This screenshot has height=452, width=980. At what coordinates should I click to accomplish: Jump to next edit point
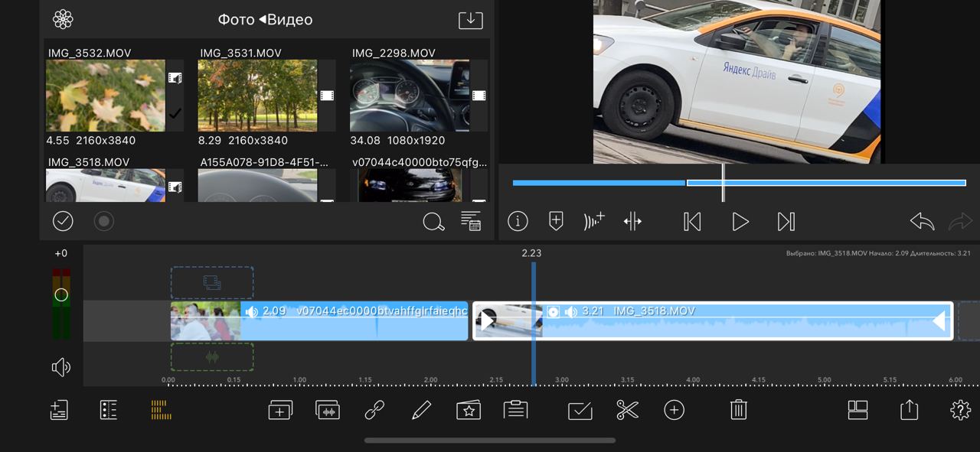(x=786, y=222)
